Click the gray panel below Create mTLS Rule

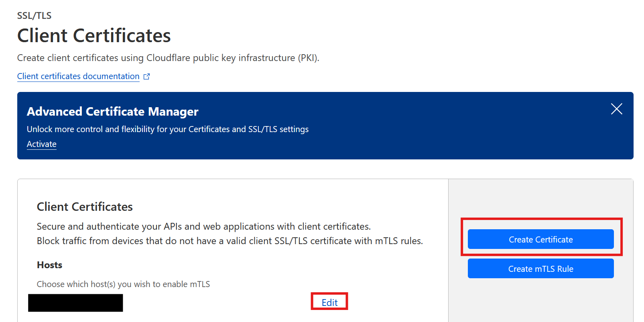(x=540, y=301)
